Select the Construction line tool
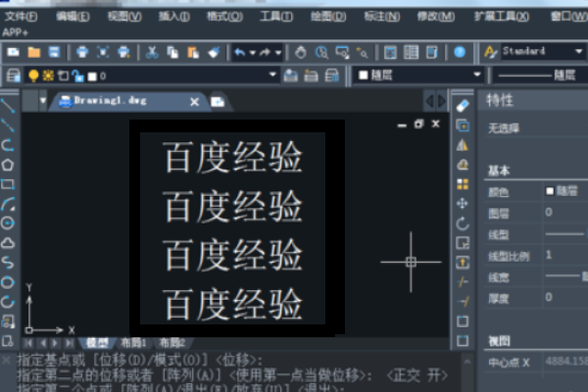588x392 pixels. [8, 125]
